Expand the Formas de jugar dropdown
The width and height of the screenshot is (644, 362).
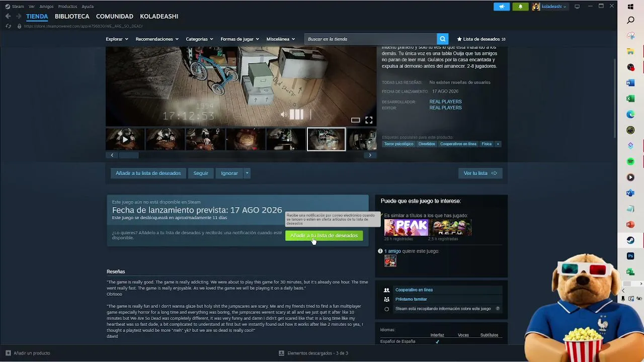coord(239,39)
